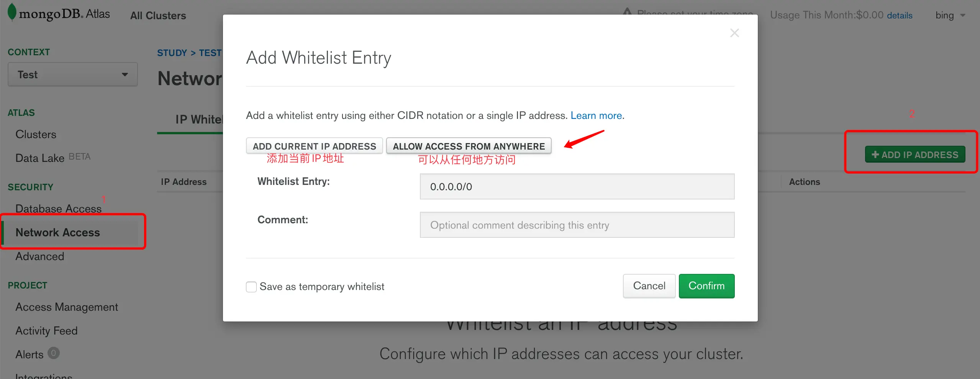Open usage details link
Viewport: 980px width, 379px height.
click(x=900, y=15)
